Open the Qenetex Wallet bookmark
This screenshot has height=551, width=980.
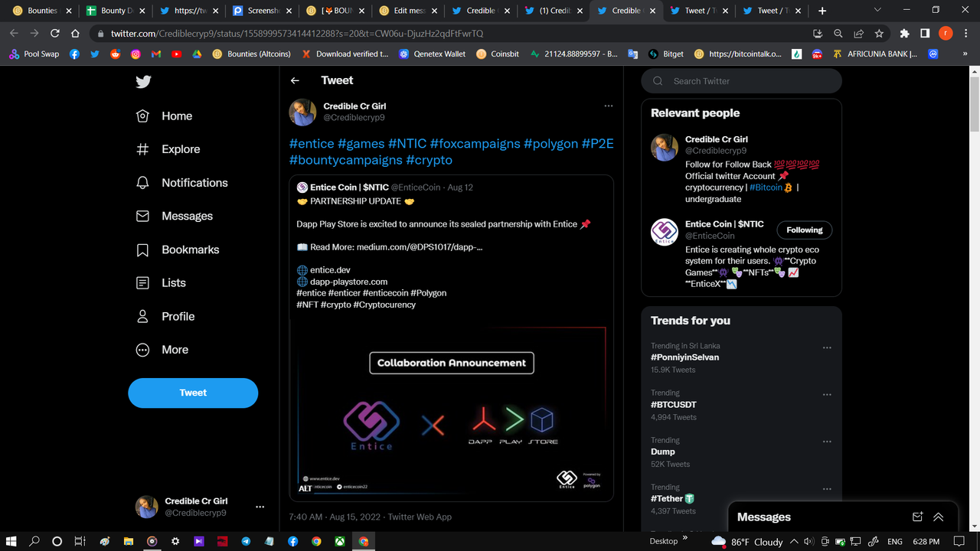click(431, 54)
